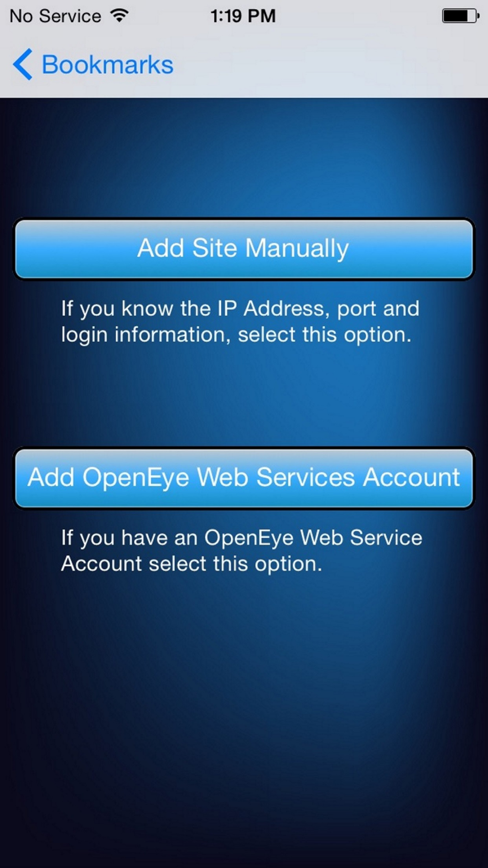Tap the No Service carrier text

pyautogui.click(x=55, y=16)
